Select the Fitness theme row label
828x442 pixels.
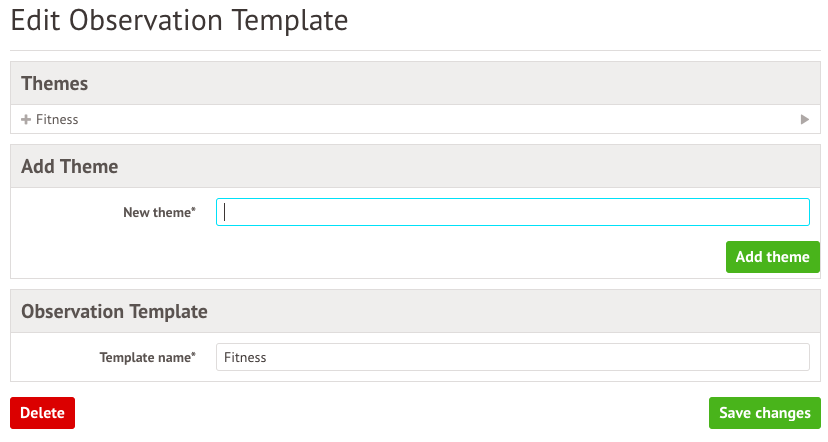[x=57, y=119]
